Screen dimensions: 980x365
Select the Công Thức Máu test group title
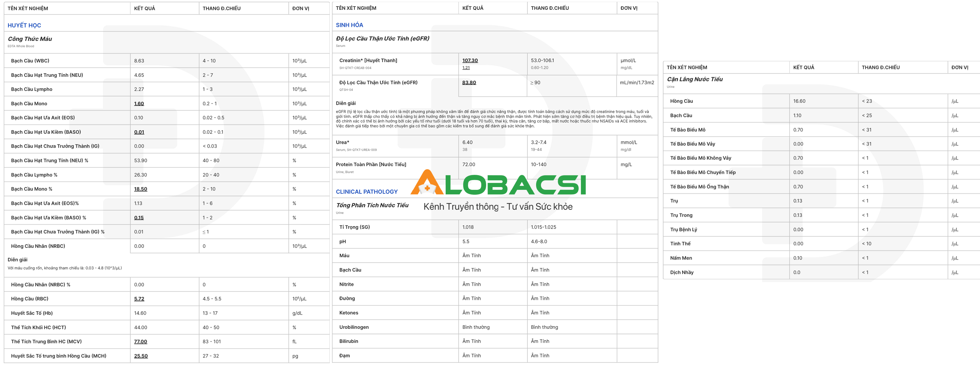(30, 39)
